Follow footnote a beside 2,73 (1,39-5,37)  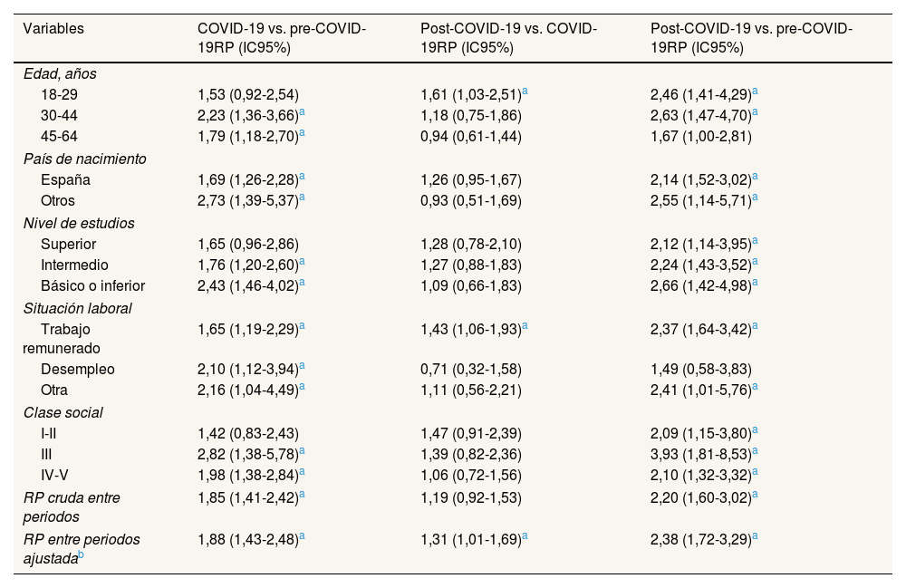pyautogui.click(x=302, y=198)
